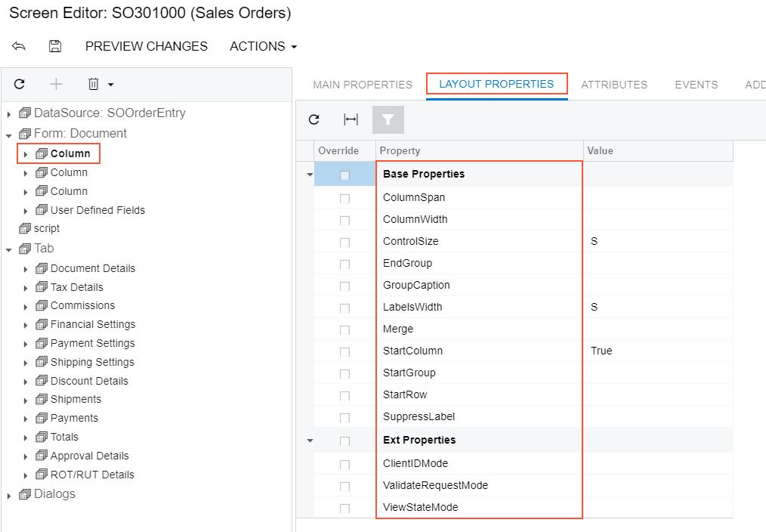Click the ControlSize value cell
Viewport: 766px width, 532px height.
(x=657, y=242)
